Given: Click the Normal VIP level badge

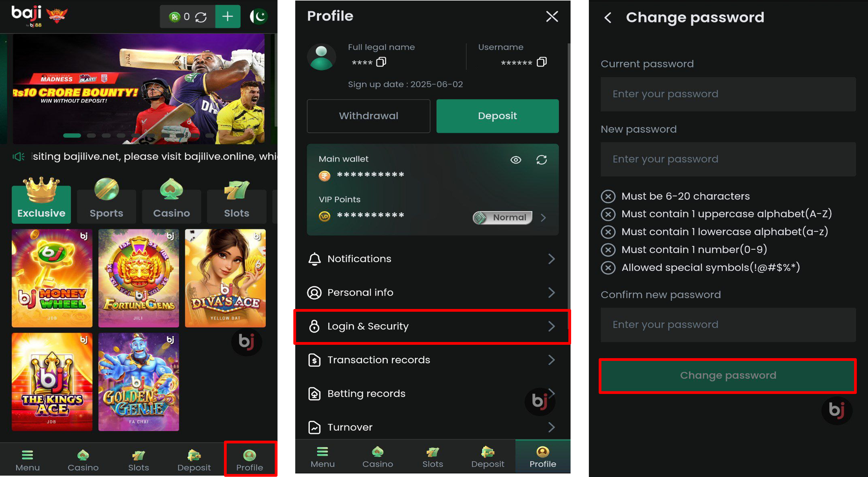Looking at the screenshot, I should (502, 218).
